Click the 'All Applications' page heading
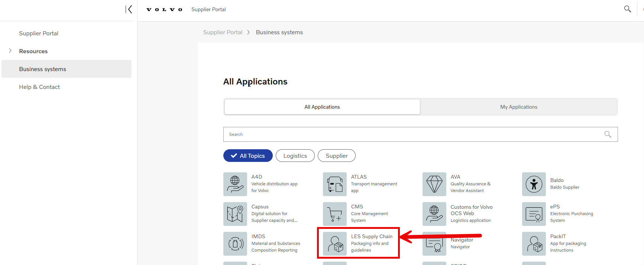Viewport: 644px width, 265px height. coord(255,82)
